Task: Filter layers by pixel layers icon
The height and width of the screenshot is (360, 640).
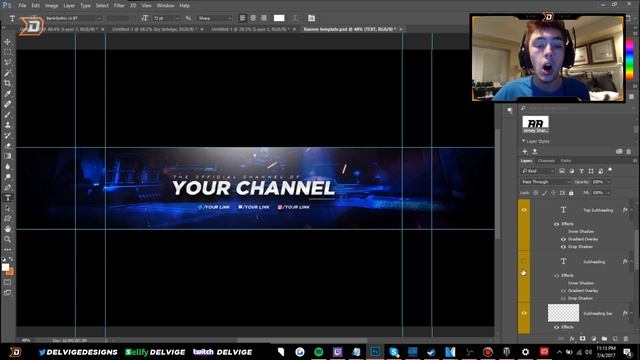Action: click(562, 171)
